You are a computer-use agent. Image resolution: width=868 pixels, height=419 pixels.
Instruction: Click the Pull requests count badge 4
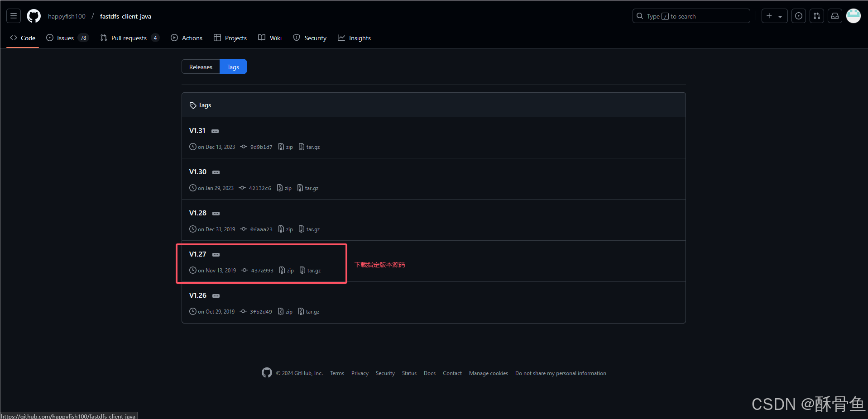[155, 38]
